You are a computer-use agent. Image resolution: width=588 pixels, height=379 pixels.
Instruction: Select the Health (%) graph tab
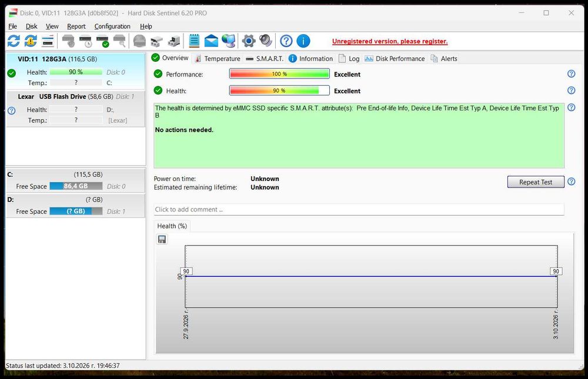[172, 226]
